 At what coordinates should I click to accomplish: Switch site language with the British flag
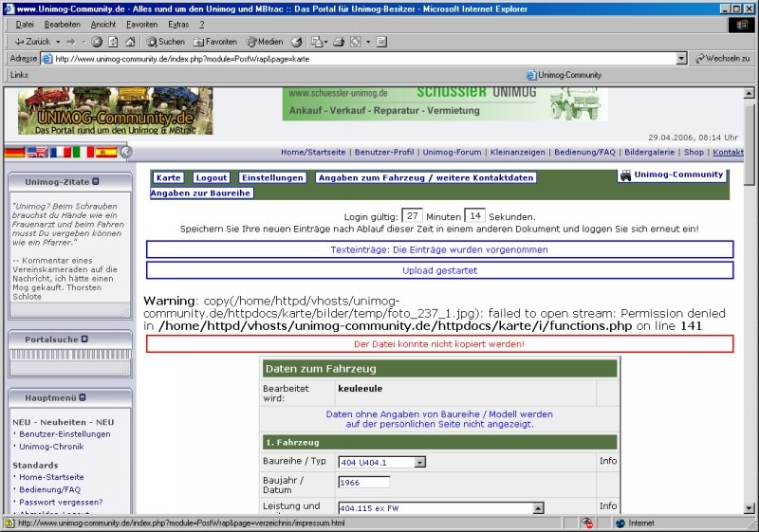(x=37, y=152)
